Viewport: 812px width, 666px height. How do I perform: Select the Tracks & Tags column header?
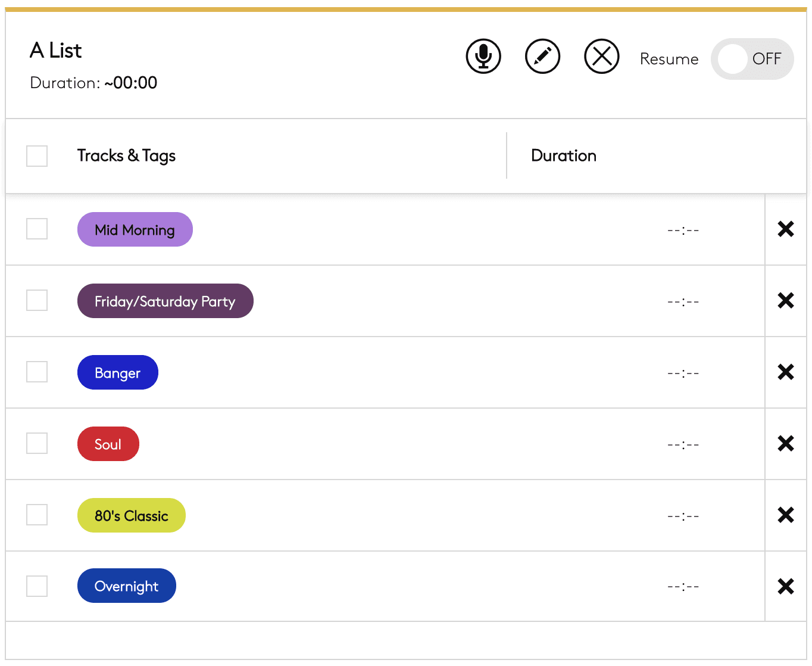[x=126, y=156]
